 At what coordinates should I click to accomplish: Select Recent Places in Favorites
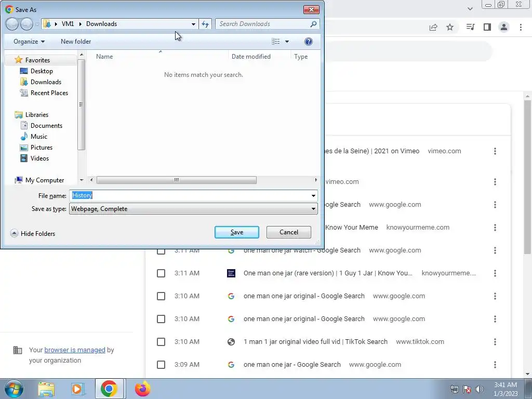click(x=49, y=92)
